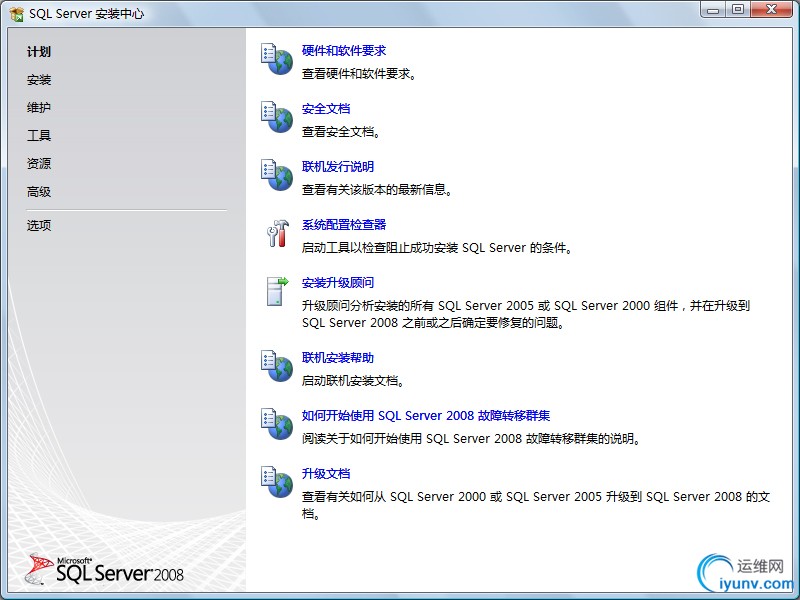The image size is (800, 600).
Task: Maximize the SQL Server 安装中心 window
Action: coord(738,10)
